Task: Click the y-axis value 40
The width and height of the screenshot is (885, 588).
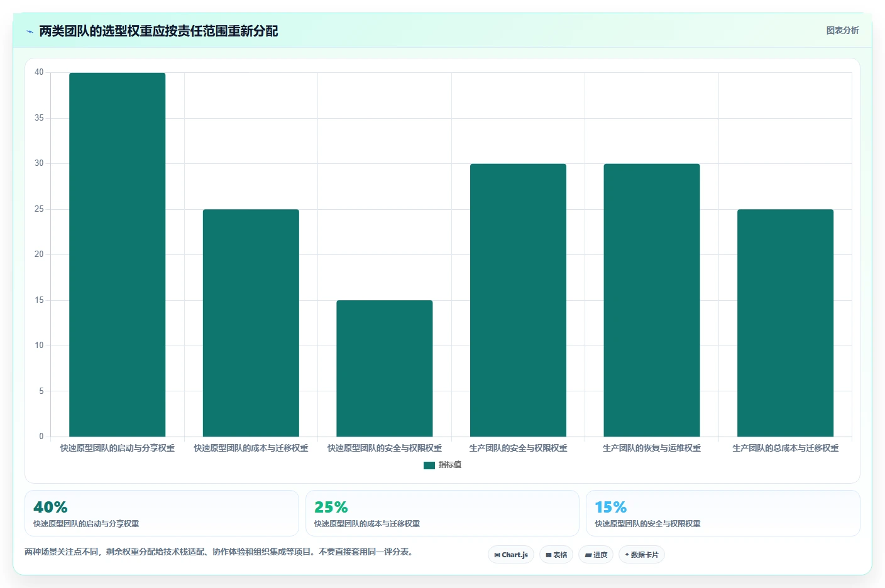Action: pos(39,72)
